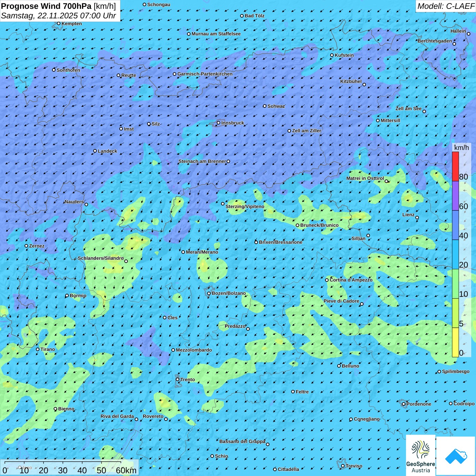Click the "Meran/Merano" label
Screen dimensions: 476x476
click(x=202, y=252)
